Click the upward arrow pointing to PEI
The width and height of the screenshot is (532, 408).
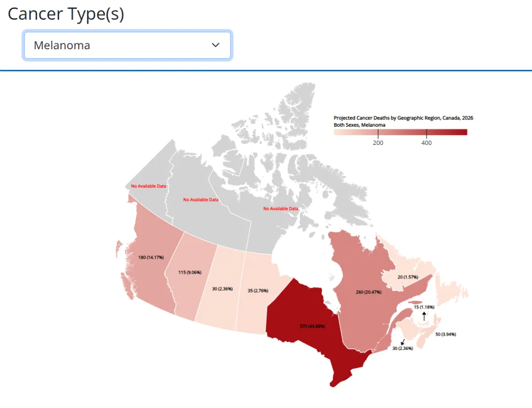point(424,317)
